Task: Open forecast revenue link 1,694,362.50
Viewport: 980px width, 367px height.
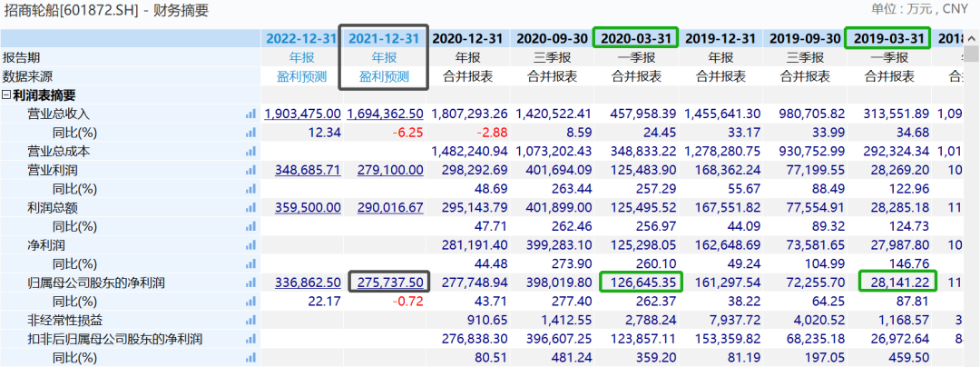Action: click(x=385, y=114)
